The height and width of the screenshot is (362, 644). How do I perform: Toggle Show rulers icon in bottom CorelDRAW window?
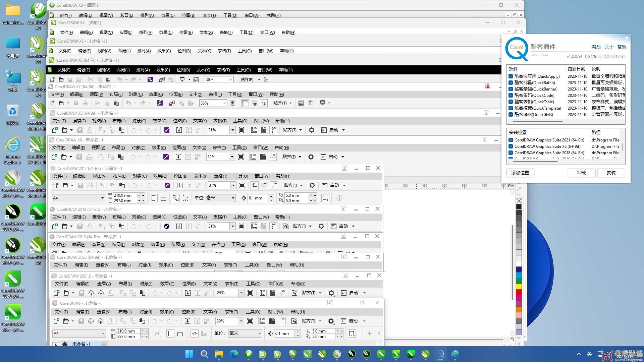262,321
